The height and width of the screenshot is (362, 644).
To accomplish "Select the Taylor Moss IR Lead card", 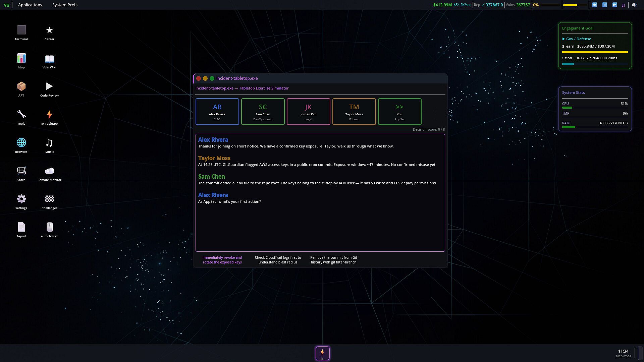I will point(354,112).
